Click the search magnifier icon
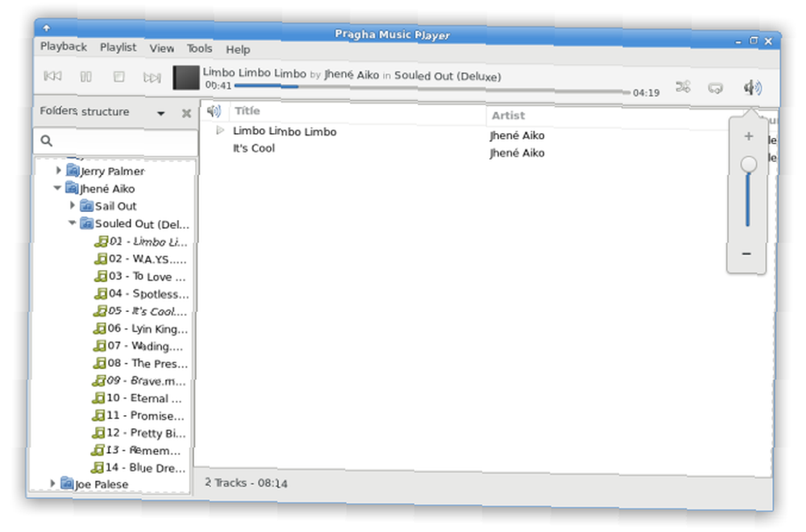The height and width of the screenshot is (532, 806). tap(46, 140)
